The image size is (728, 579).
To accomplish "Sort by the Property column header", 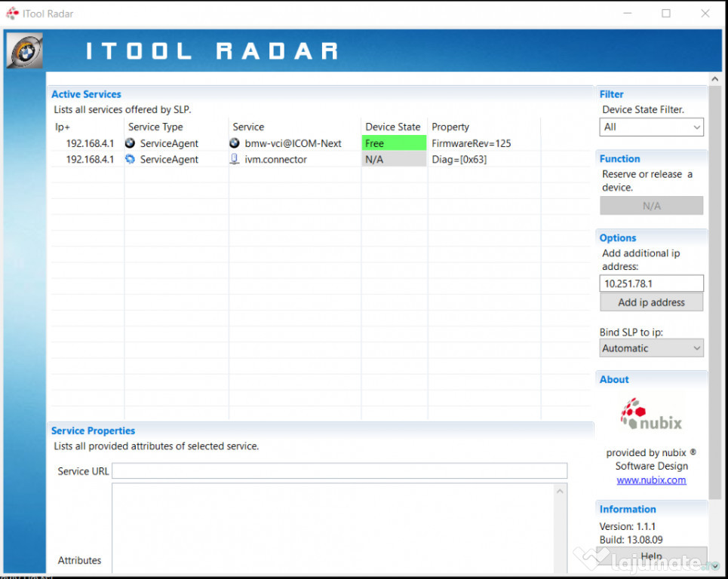I will (484, 127).
